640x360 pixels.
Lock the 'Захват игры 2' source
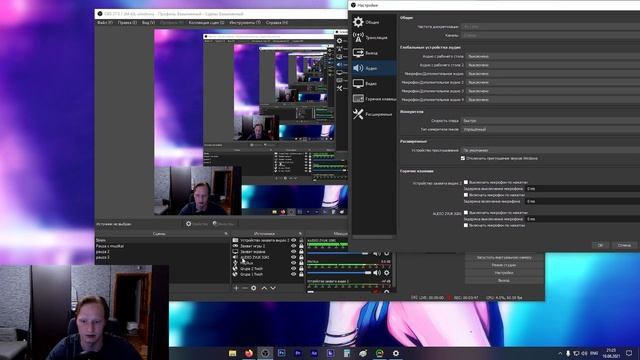301,246
